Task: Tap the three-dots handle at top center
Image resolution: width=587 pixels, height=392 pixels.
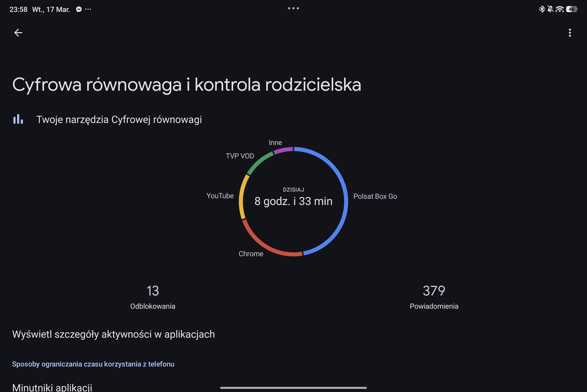Action: click(293, 8)
